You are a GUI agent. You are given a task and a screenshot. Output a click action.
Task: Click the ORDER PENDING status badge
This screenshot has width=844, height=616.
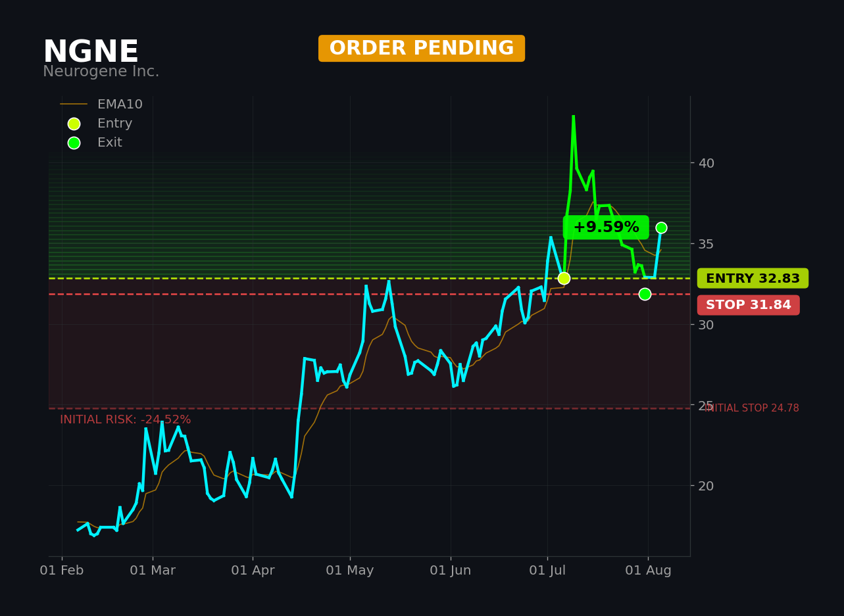422,49
